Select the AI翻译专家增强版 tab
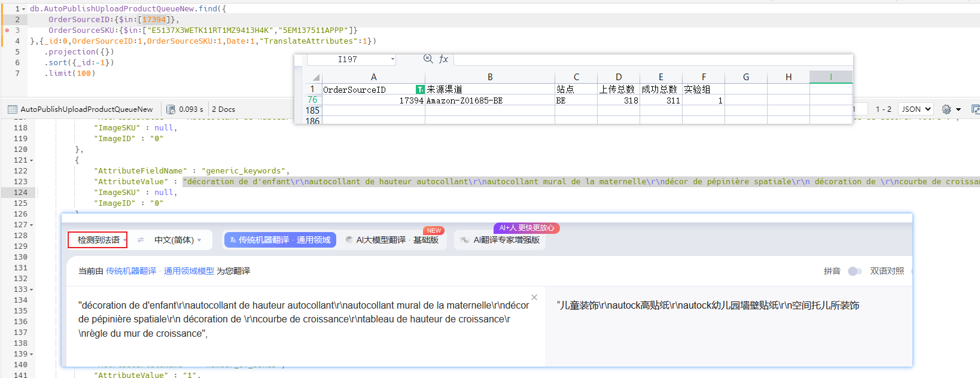Screen dimensions: 980x378 [500, 240]
